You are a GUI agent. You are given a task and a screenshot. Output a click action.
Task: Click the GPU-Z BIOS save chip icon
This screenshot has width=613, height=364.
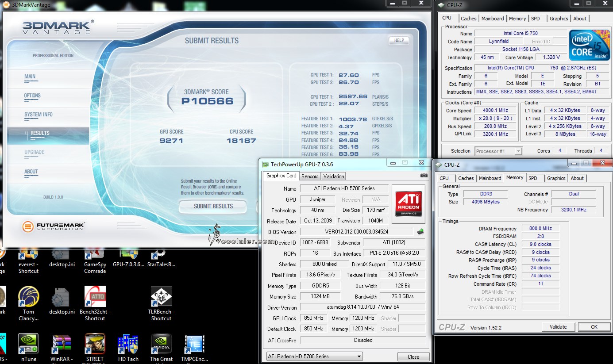coord(420,231)
